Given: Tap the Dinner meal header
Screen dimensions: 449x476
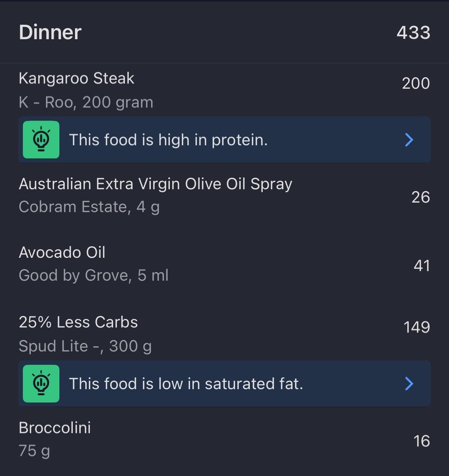Looking at the screenshot, I should tap(50, 32).
